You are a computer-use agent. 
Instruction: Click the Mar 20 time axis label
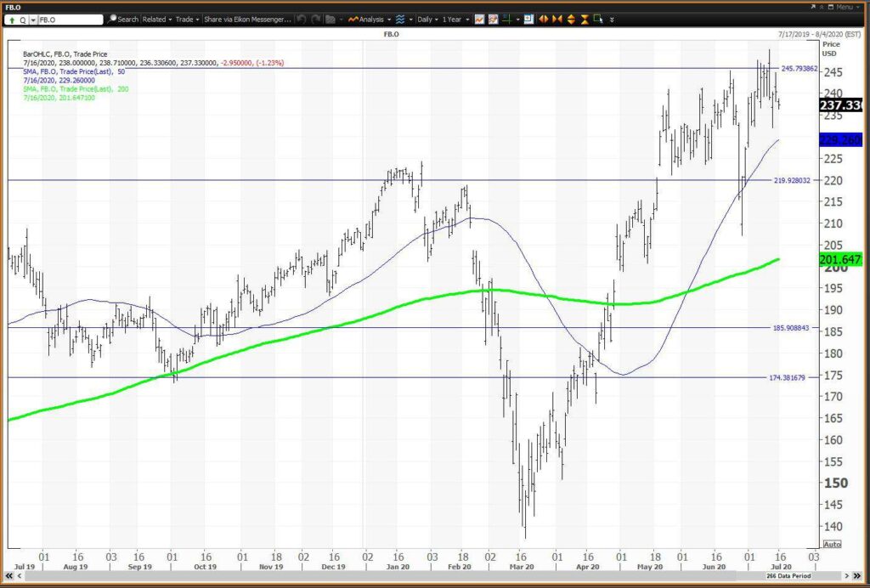coord(521,567)
